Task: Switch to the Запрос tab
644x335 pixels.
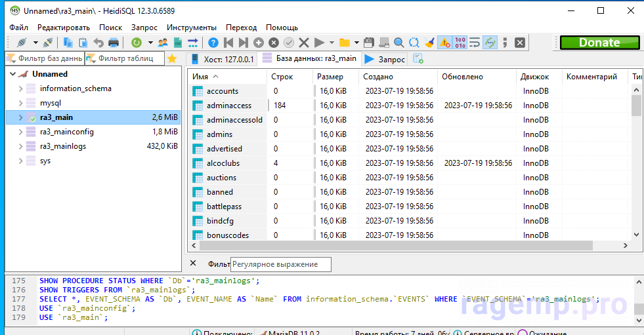Action: coord(385,60)
